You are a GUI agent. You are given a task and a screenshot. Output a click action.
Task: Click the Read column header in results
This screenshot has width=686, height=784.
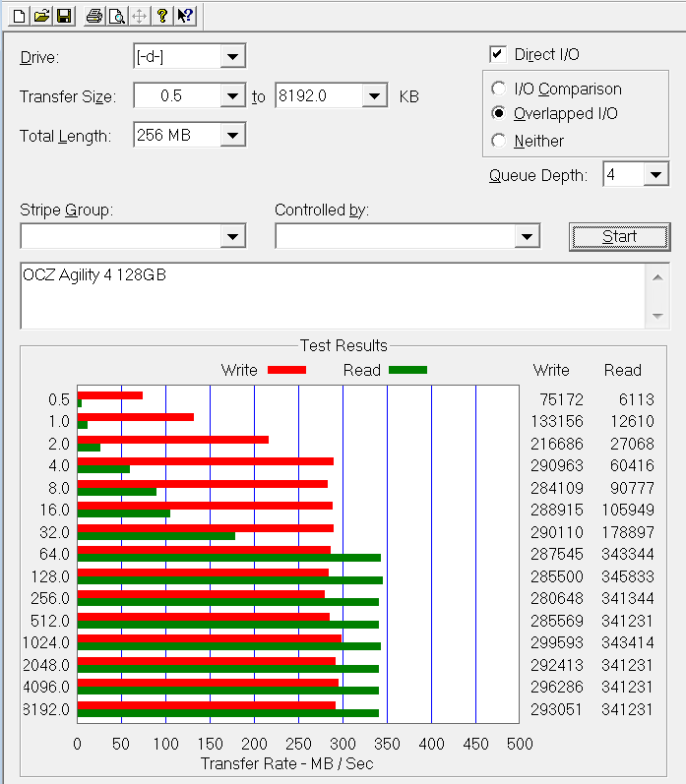622,370
